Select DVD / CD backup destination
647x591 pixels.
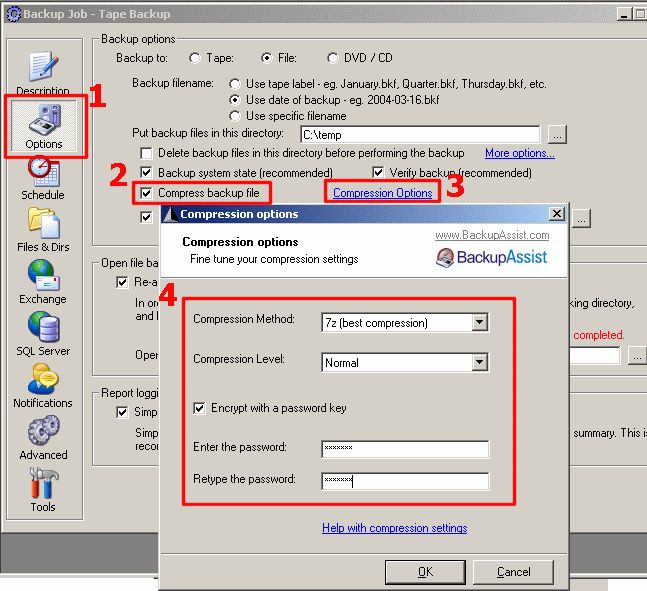pyautogui.click(x=332, y=58)
